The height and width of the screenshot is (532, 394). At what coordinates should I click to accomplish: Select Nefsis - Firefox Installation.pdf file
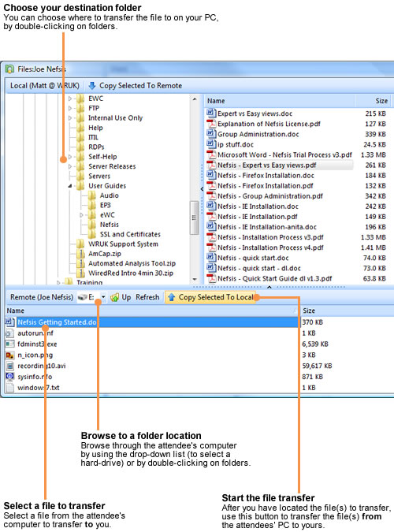[266, 185]
